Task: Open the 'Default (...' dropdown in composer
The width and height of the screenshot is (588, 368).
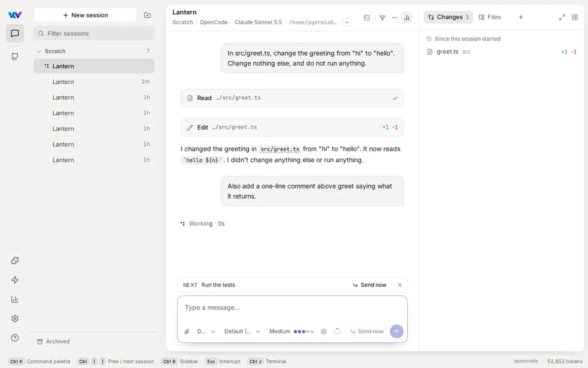Action: (242, 331)
